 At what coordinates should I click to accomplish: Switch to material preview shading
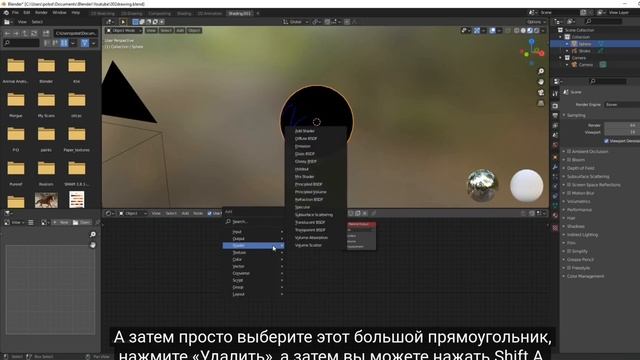coord(530,31)
